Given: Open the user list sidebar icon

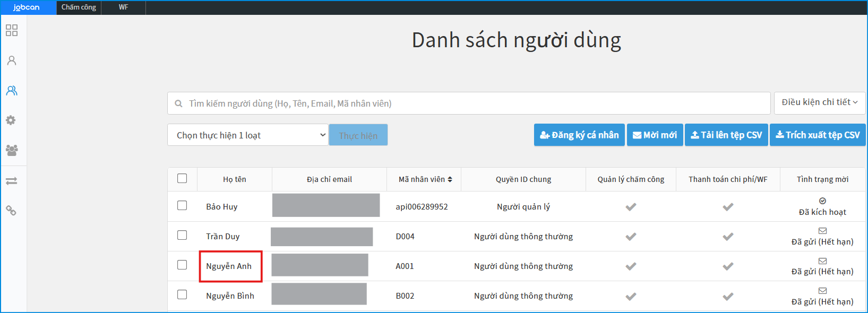Looking at the screenshot, I should tap(12, 91).
